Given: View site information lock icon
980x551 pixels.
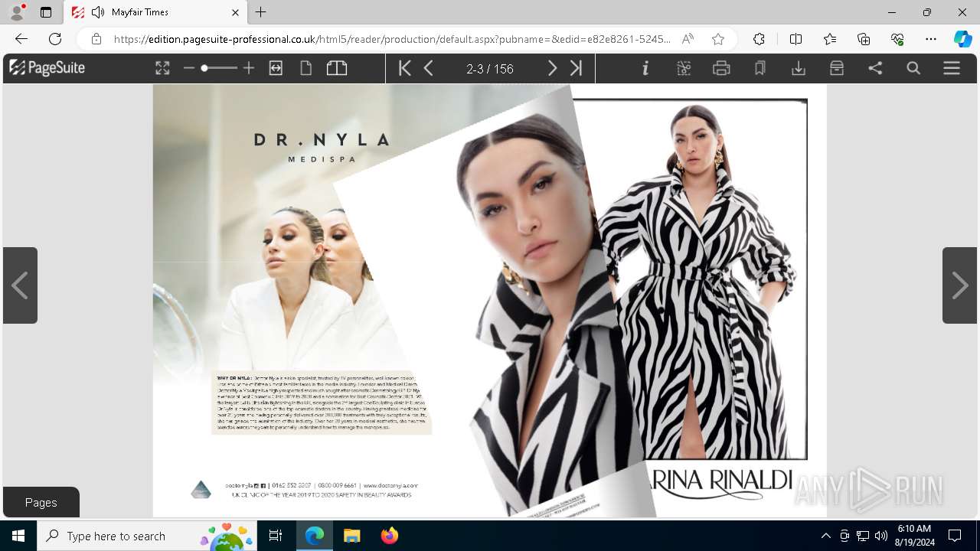Looking at the screenshot, I should 96,39.
